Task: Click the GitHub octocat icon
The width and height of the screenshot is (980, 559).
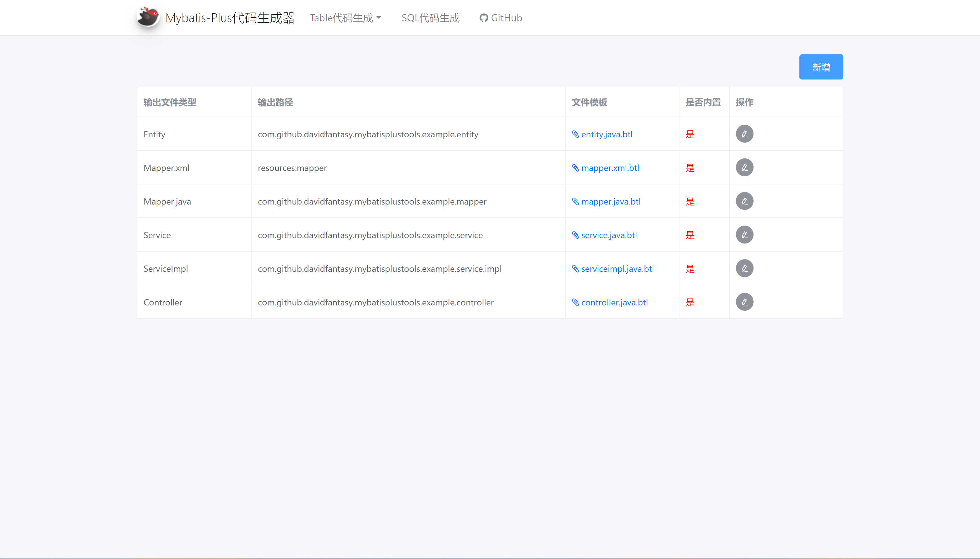Action: tap(483, 18)
